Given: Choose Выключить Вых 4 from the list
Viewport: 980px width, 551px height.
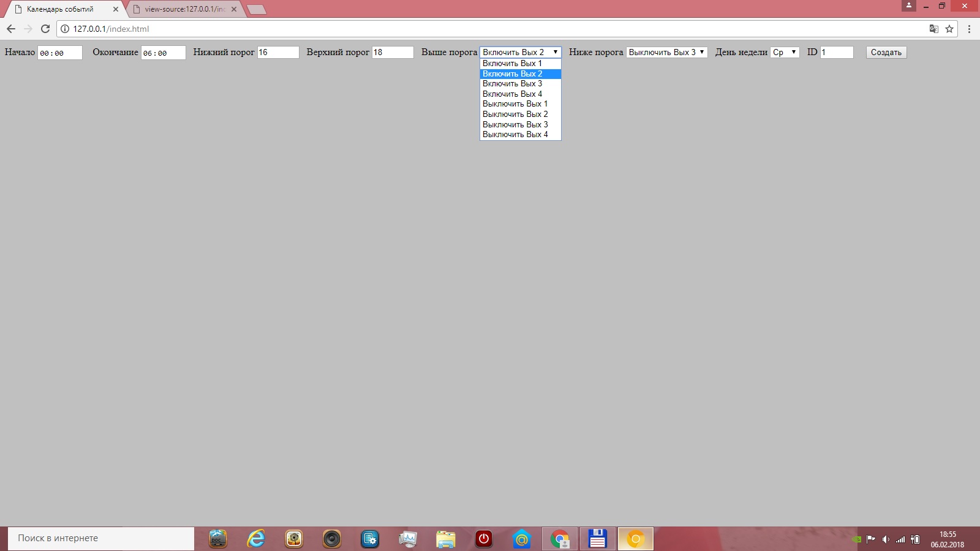Looking at the screenshot, I should coord(521,135).
